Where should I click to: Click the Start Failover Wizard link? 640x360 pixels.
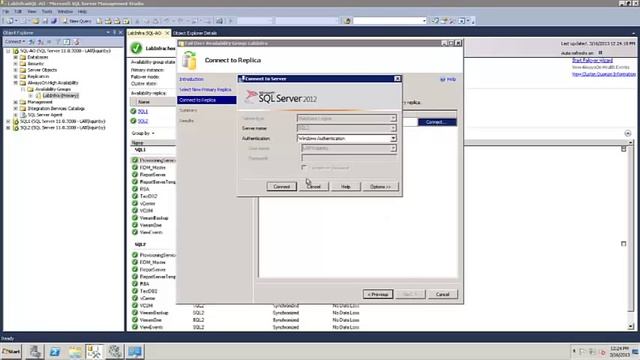(592, 60)
